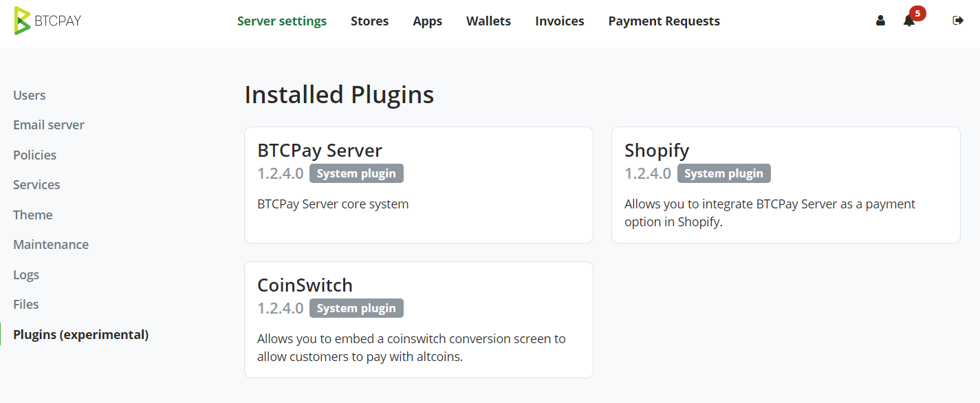Click the coinswitch conversion screen description

pyautogui.click(x=411, y=348)
